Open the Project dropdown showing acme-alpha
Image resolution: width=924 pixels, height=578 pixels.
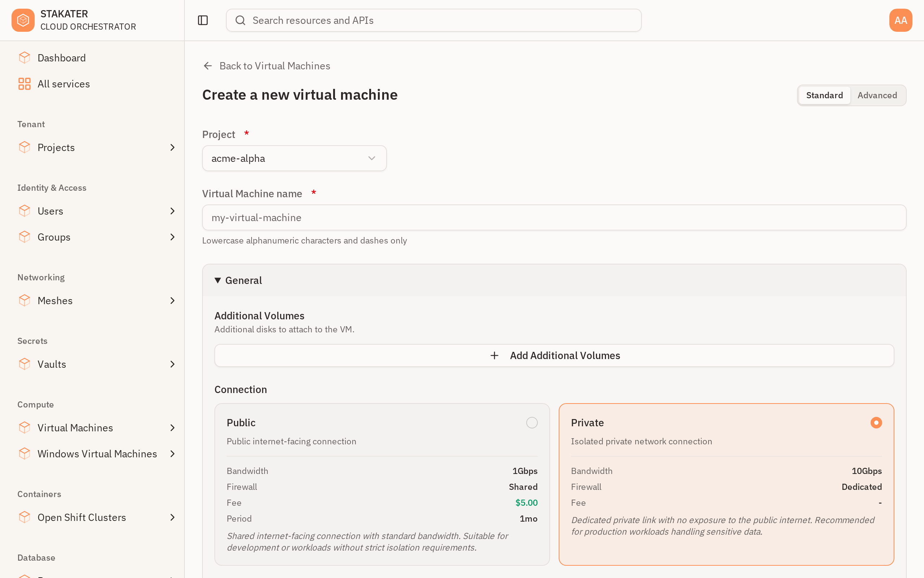pos(295,158)
